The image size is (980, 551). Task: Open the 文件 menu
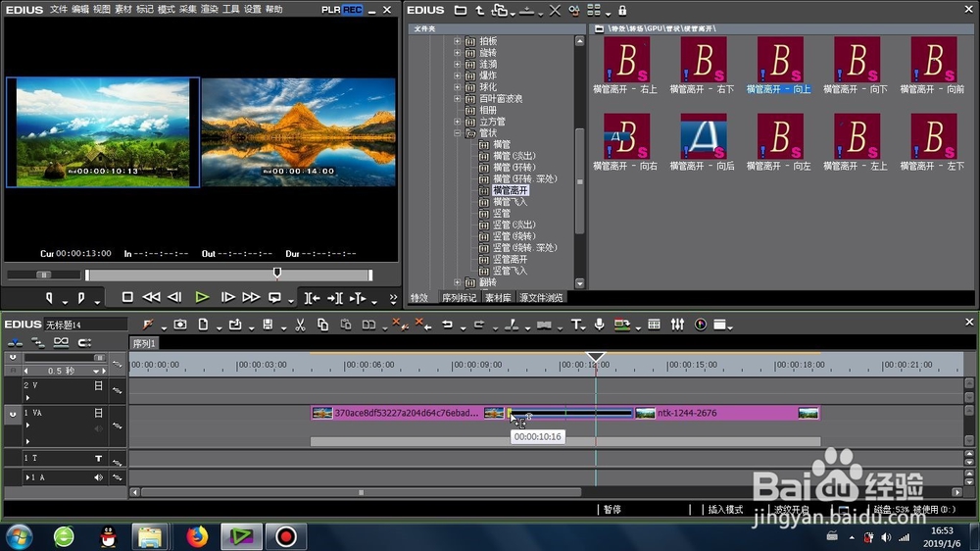58,10
